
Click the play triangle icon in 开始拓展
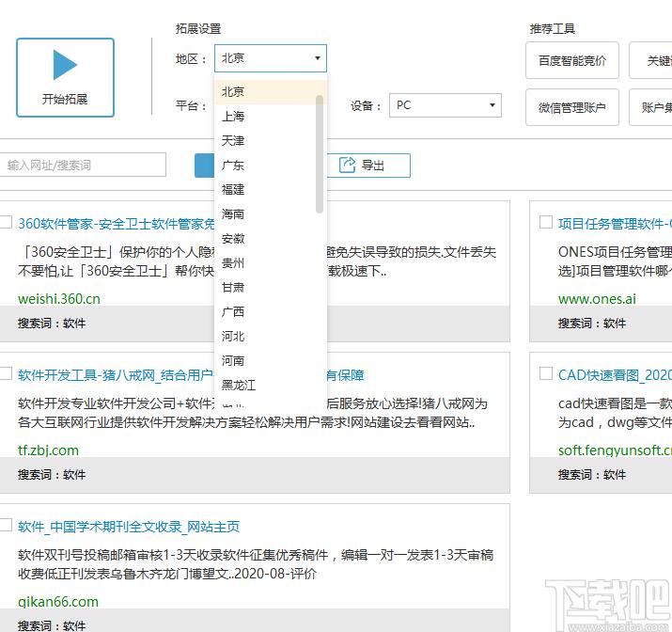tap(65, 65)
